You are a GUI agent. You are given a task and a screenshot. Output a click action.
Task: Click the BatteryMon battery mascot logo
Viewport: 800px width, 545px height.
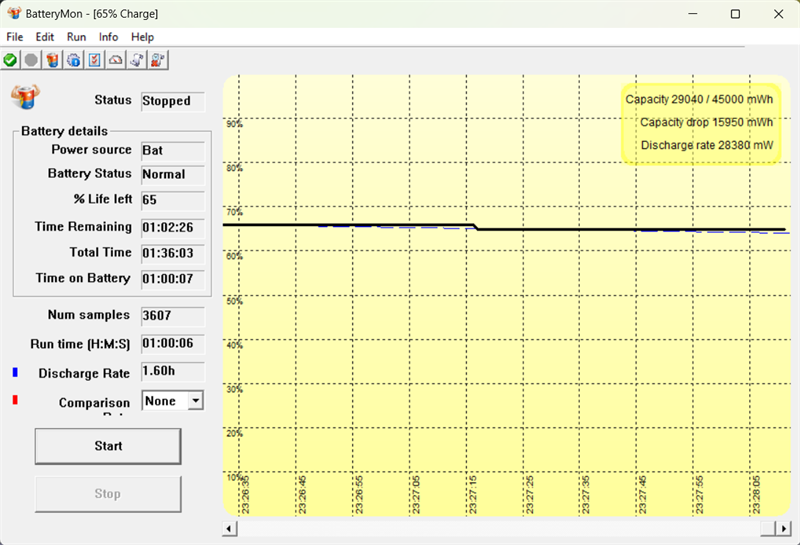[25, 96]
